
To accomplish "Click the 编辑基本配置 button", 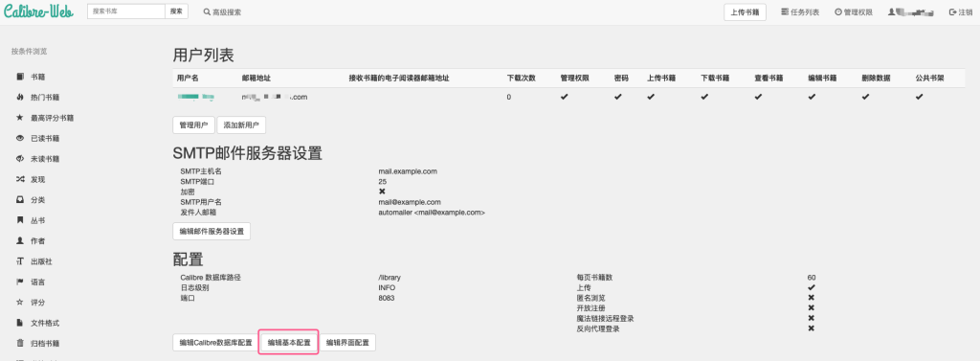I will click(x=289, y=342).
